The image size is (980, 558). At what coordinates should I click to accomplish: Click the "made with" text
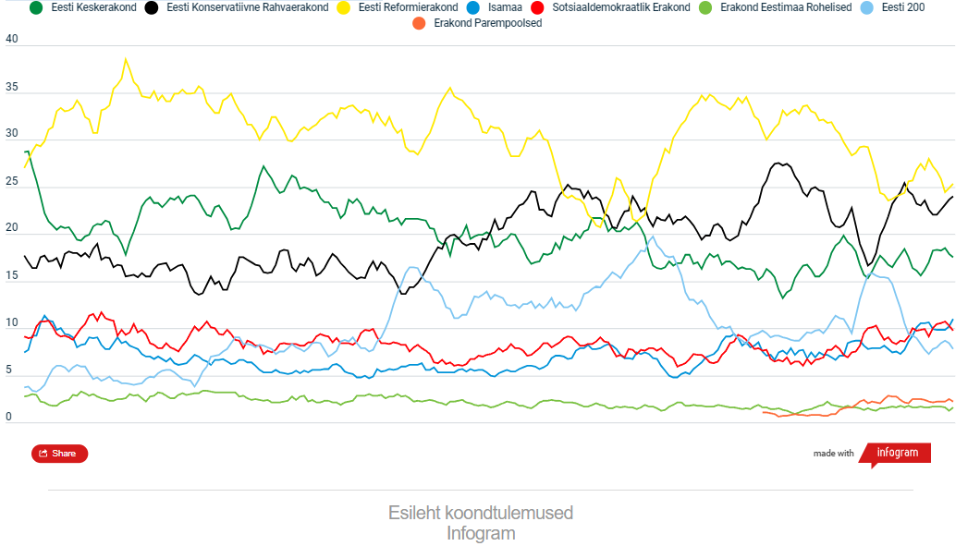click(834, 454)
